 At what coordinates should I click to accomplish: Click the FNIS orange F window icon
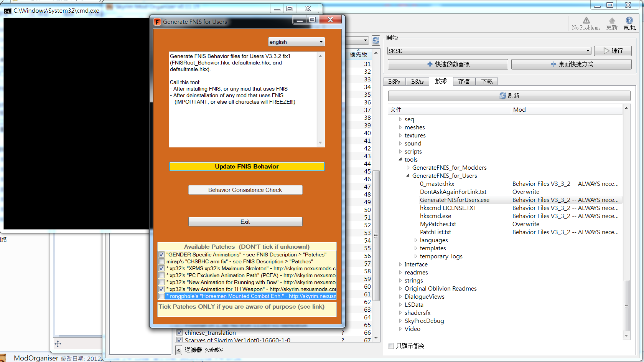click(x=157, y=22)
